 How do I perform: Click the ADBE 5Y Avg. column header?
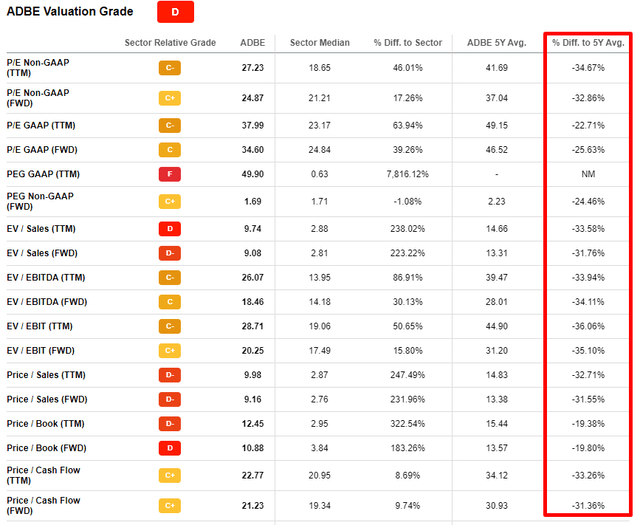497,43
